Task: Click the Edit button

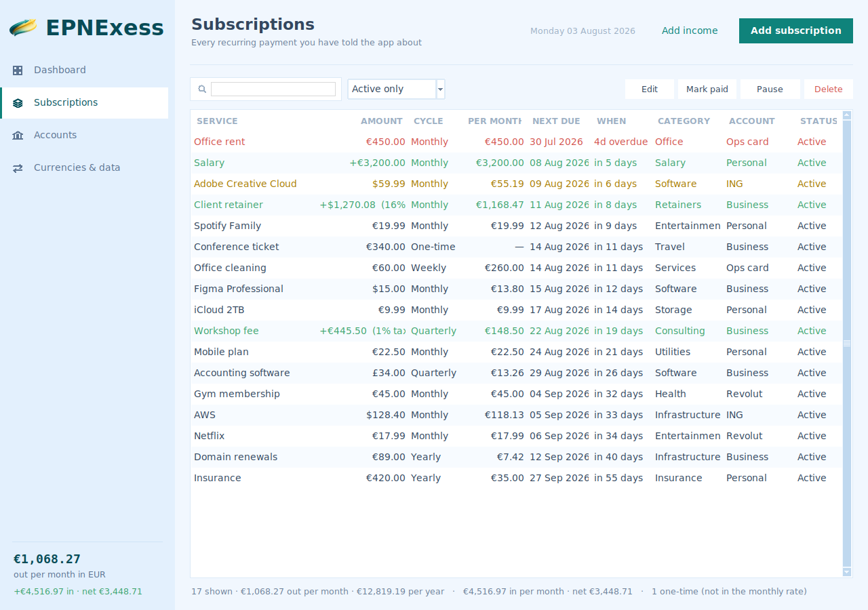Action: [650, 89]
